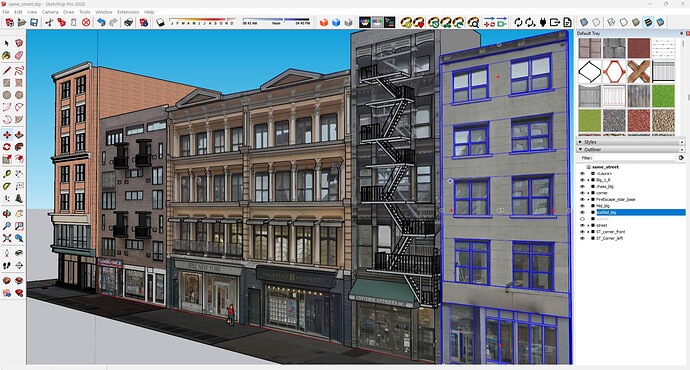The image size is (690, 370).
Task: Hide chass_blg using its eye icon
Action: coord(582,187)
